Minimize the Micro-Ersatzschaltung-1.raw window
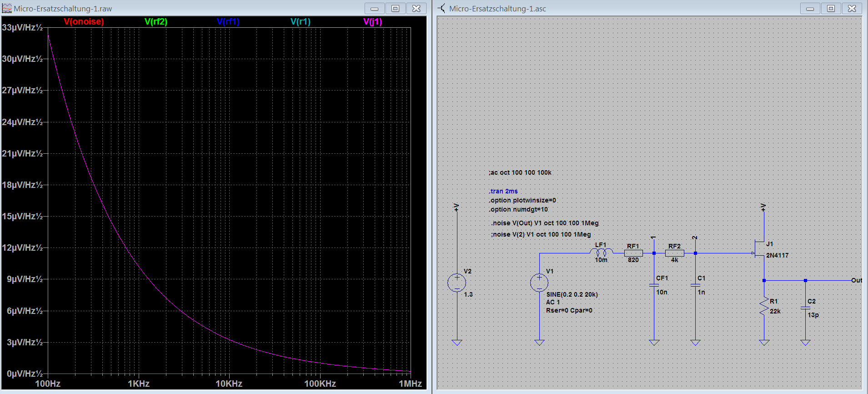This screenshot has width=868, height=394. point(374,9)
